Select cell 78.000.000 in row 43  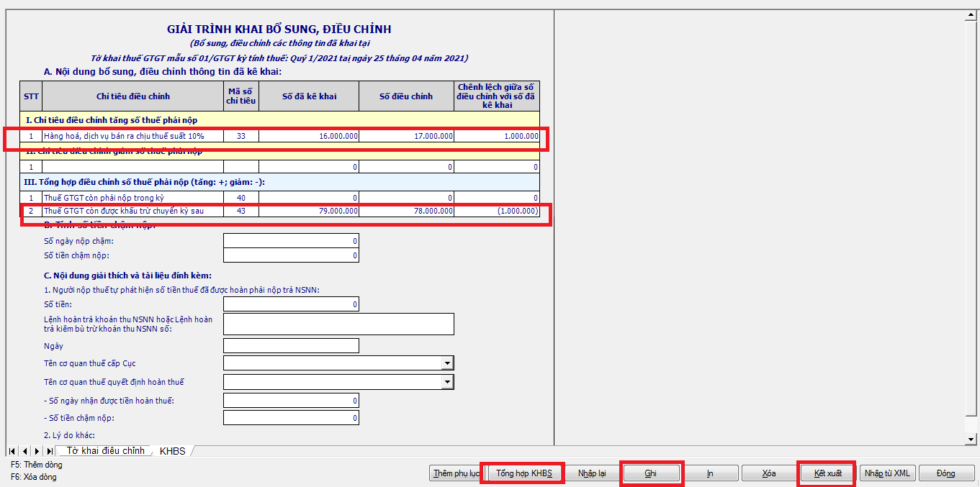[x=406, y=211]
